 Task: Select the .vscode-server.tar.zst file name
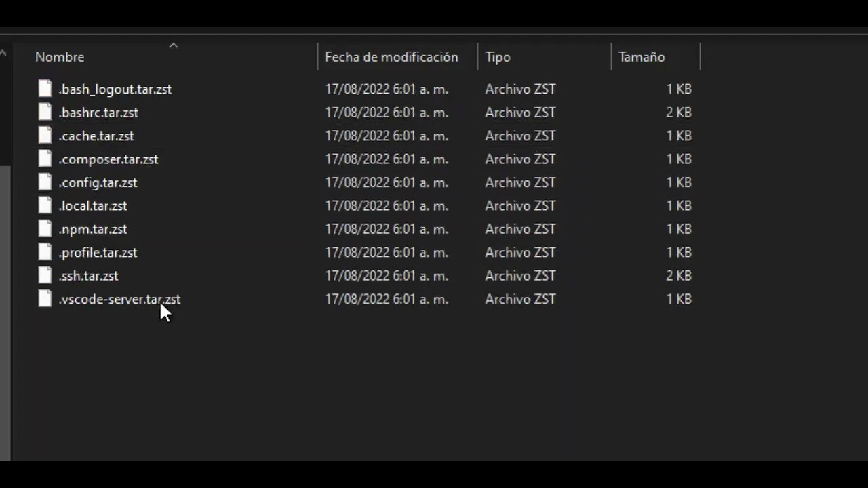[119, 300]
